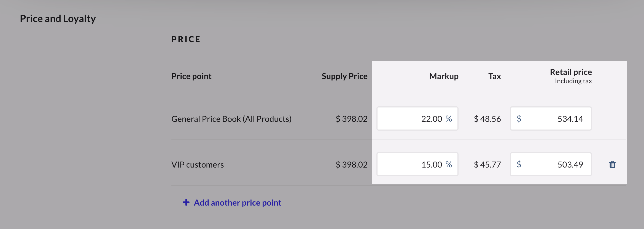Click the percent symbol in VIP customers markup
Screen dimensions: 644x229
pyautogui.click(x=449, y=165)
